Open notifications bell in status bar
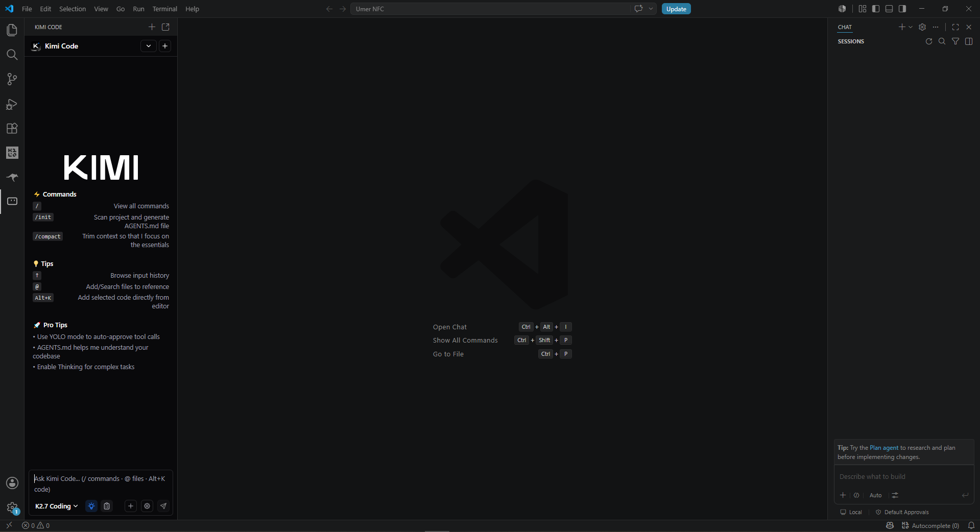 [971, 525]
